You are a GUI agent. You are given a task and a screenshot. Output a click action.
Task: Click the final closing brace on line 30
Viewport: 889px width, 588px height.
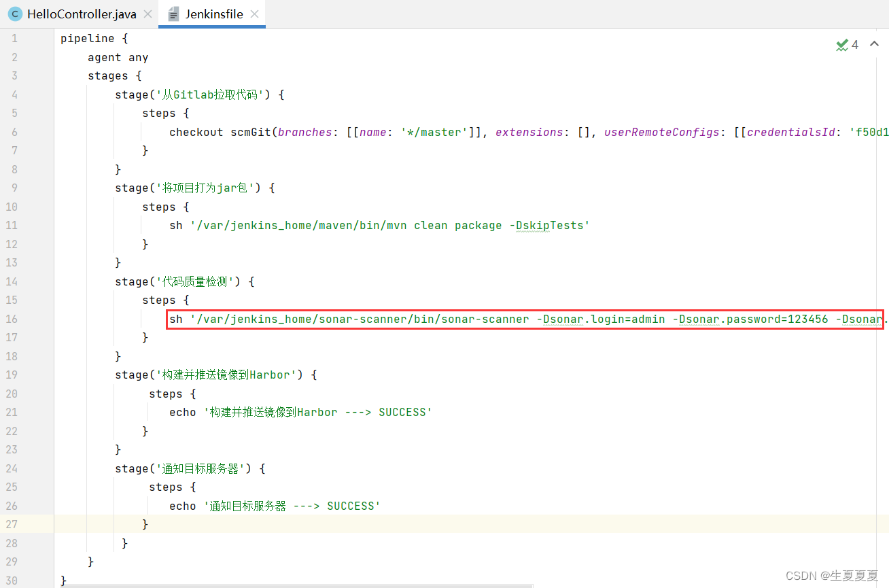pos(64,581)
